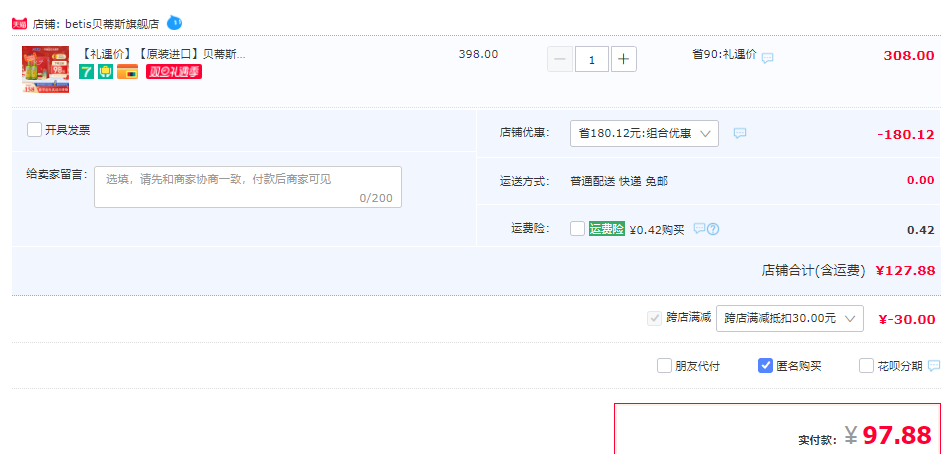Decrease quantity with the minus button

[560, 59]
